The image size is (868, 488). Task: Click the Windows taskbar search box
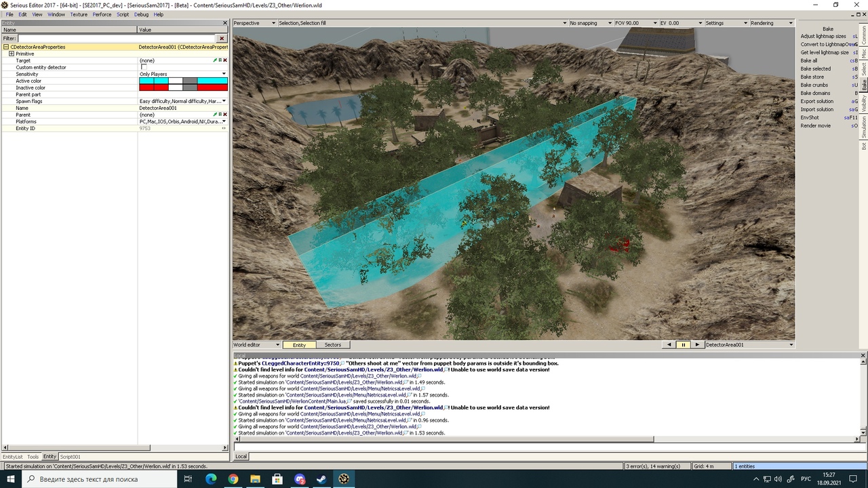(100, 479)
